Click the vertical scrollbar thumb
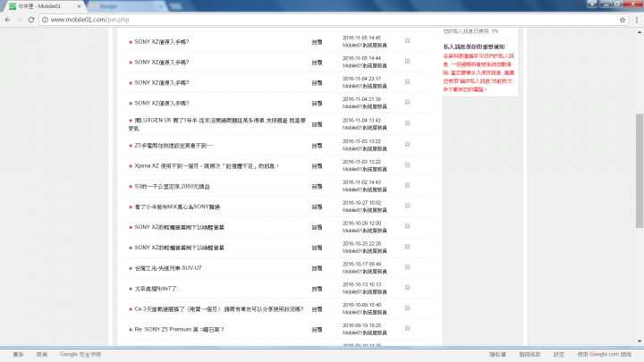This screenshot has height=362, width=644. (x=640, y=171)
